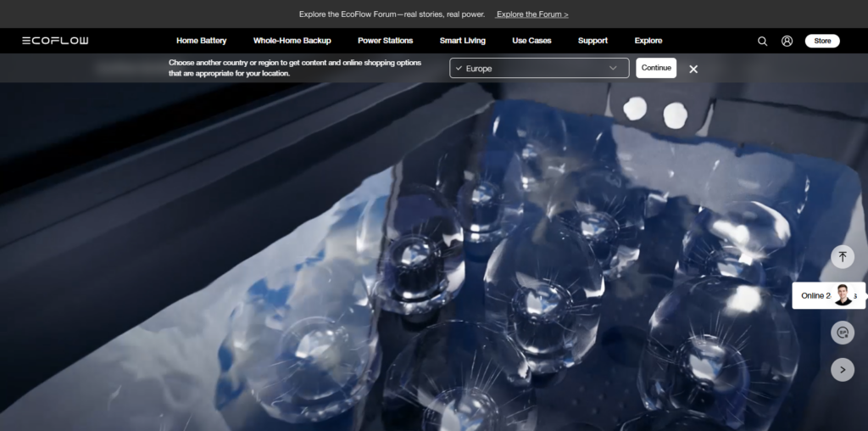Image resolution: width=868 pixels, height=431 pixels.
Task: Click the Store button
Action: [822, 41]
